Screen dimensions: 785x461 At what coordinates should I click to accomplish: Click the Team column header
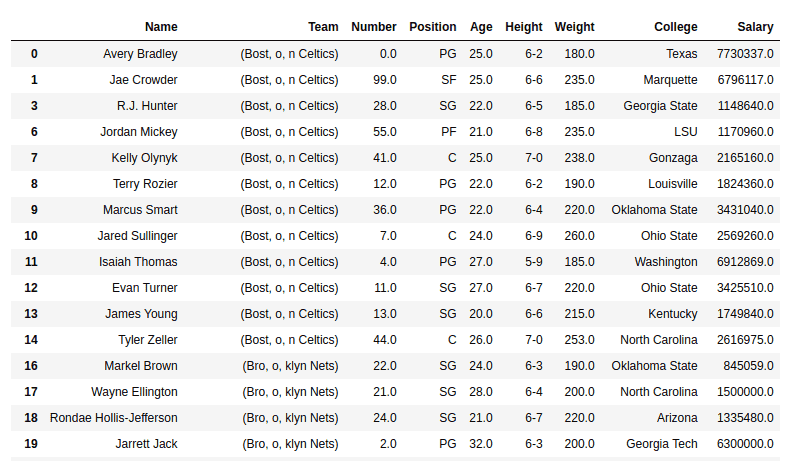pos(323,27)
